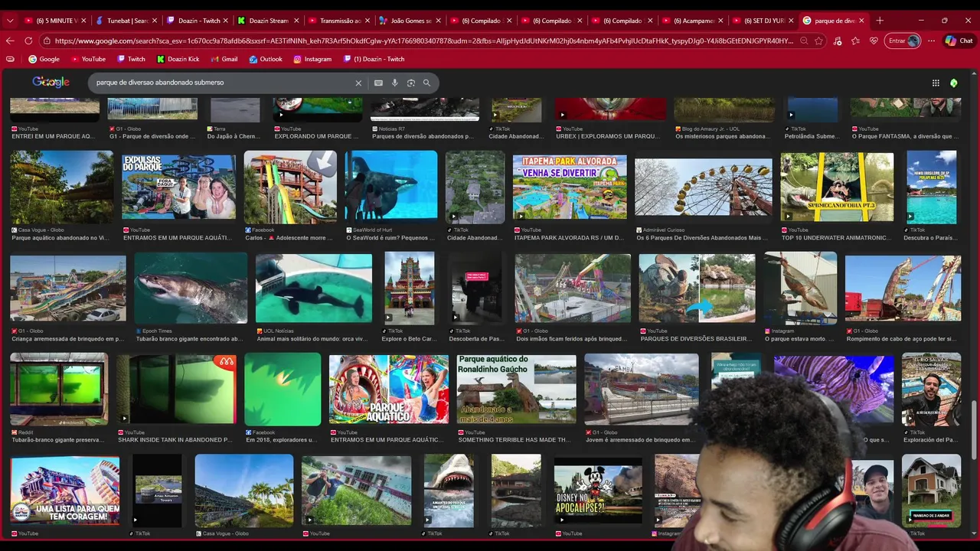This screenshot has width=980, height=551.
Task: Open UMA LISTA PARA QUEM TEM CORAGEM thumbnail
Action: coord(65,491)
